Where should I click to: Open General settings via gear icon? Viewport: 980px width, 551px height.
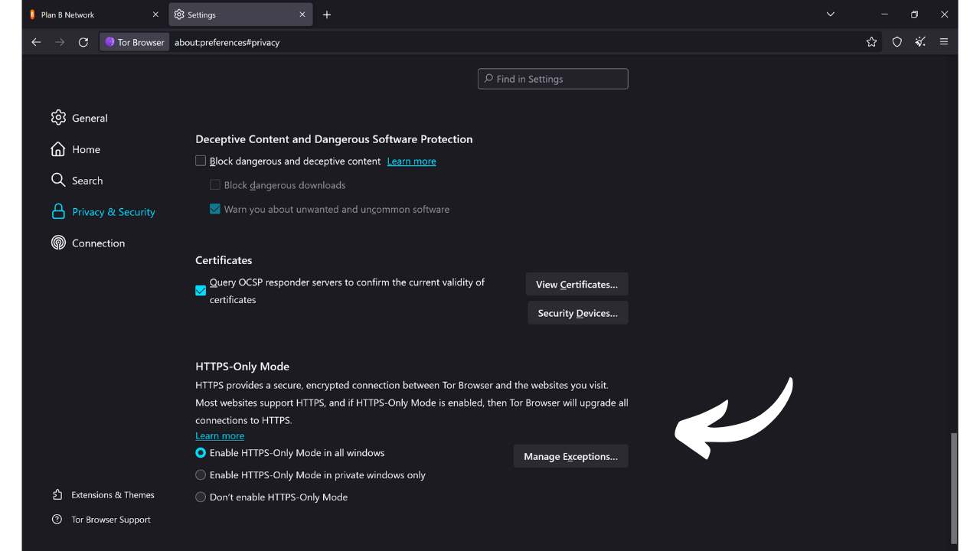point(58,118)
